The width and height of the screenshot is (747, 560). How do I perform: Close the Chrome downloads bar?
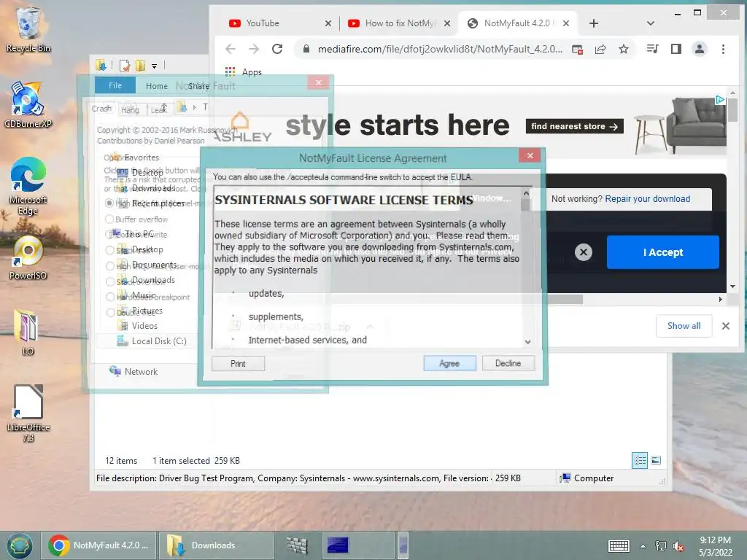[x=726, y=326]
